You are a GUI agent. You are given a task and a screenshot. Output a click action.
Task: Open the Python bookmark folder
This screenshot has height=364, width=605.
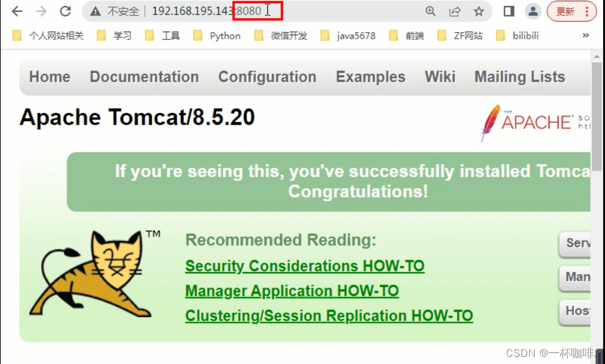pos(217,36)
